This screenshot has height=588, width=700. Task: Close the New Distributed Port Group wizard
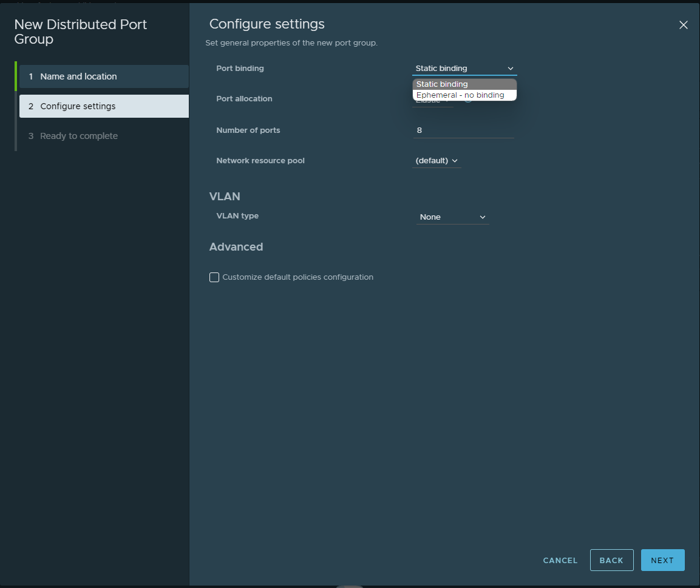click(x=683, y=25)
